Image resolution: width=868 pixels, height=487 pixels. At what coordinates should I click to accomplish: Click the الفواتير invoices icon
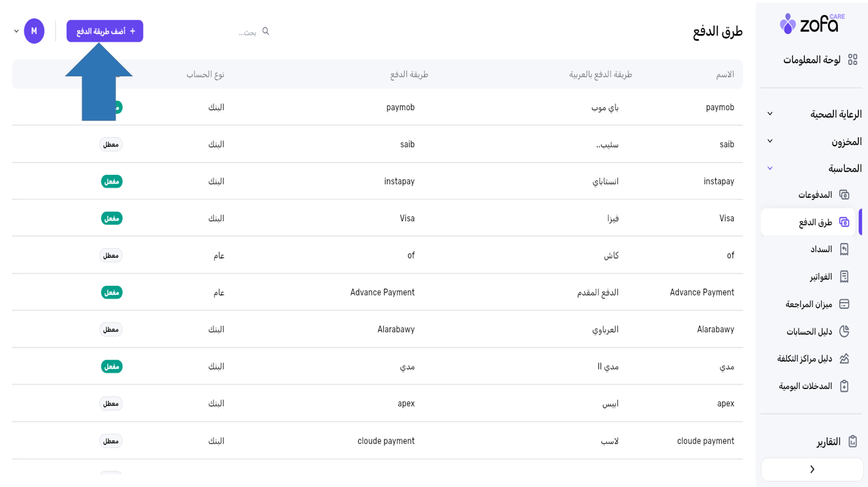click(x=844, y=277)
